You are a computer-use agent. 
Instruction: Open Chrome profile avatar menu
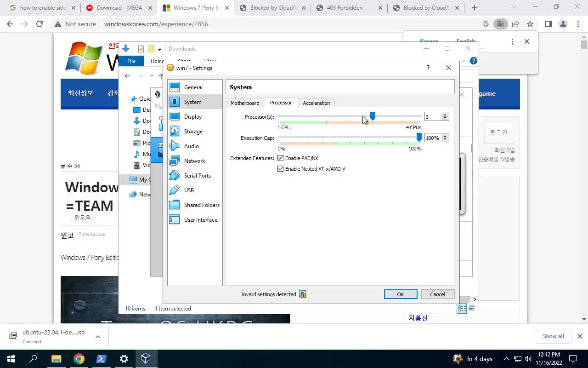point(563,24)
